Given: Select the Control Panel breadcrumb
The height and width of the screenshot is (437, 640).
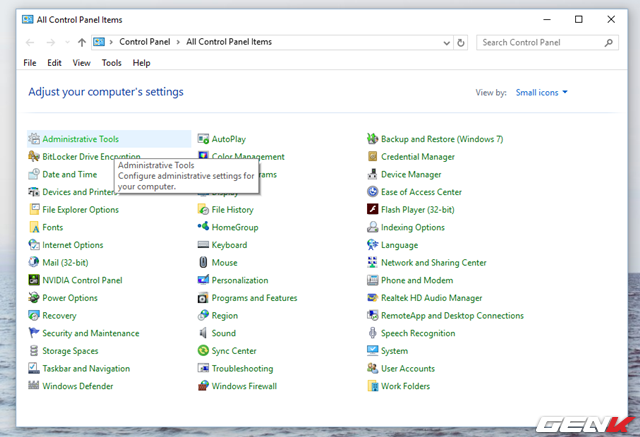Looking at the screenshot, I should coord(145,42).
